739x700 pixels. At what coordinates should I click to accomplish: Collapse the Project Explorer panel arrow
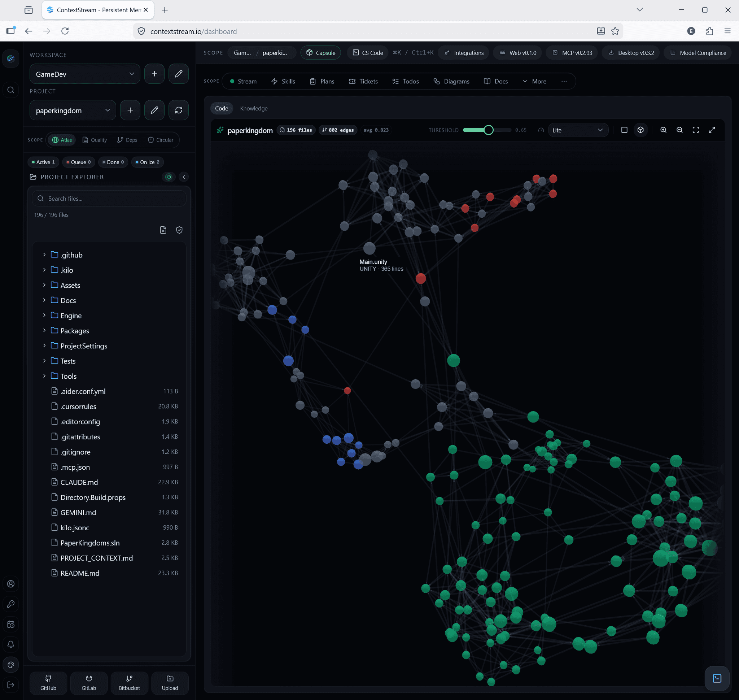click(184, 177)
